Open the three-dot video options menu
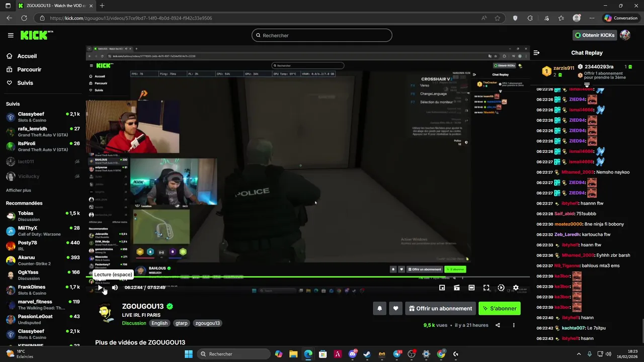644x362 pixels. pyautogui.click(x=514, y=325)
